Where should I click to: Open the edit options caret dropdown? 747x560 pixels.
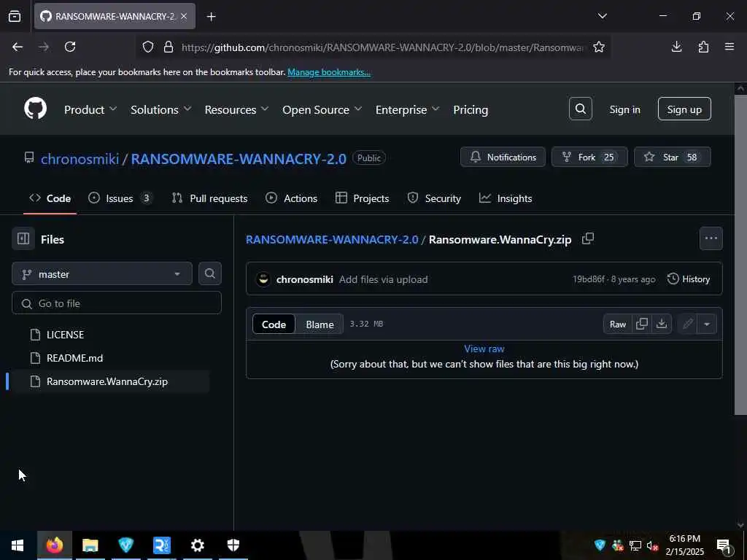pyautogui.click(x=707, y=324)
